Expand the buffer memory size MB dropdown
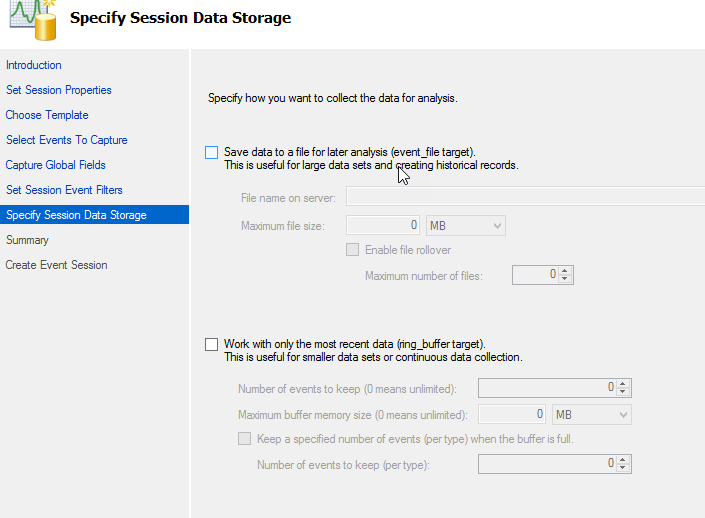The width and height of the screenshot is (705, 518). 592,414
